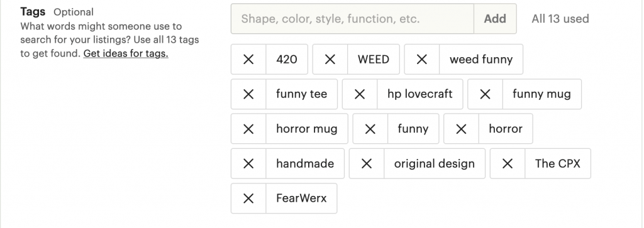Delete the horror mug tag
The image size is (644, 228).
[248, 129]
